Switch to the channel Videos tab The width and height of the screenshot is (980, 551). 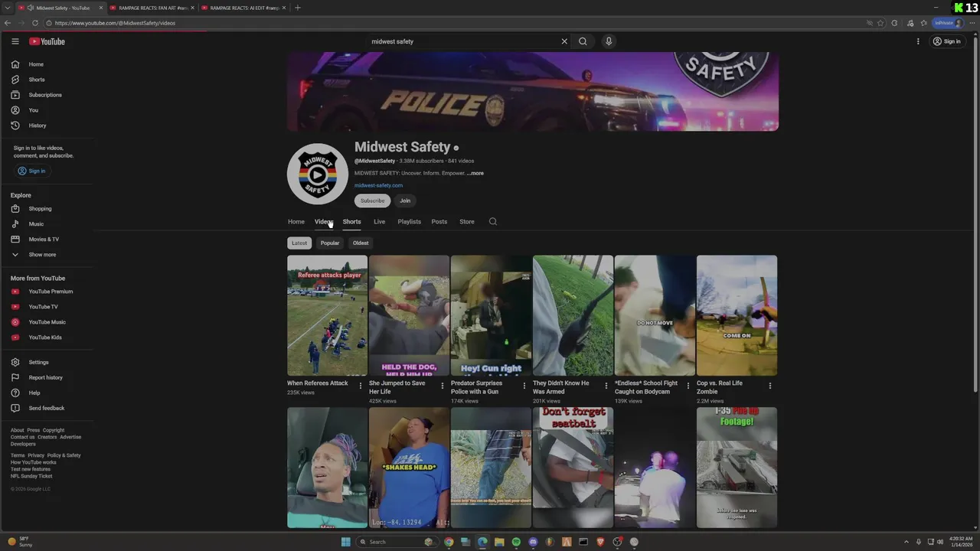(x=324, y=221)
